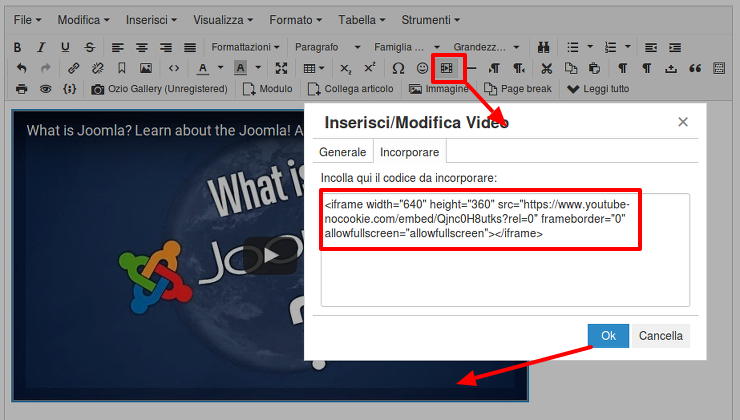Redo last action

(45, 68)
